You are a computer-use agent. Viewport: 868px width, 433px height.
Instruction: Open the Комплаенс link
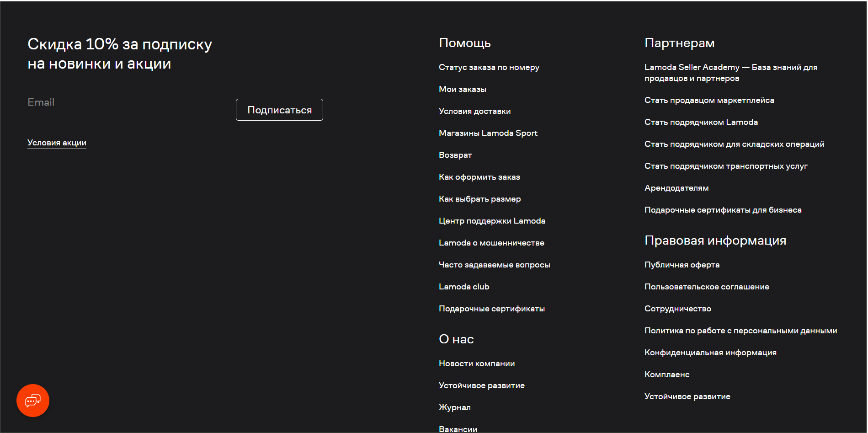click(x=666, y=374)
